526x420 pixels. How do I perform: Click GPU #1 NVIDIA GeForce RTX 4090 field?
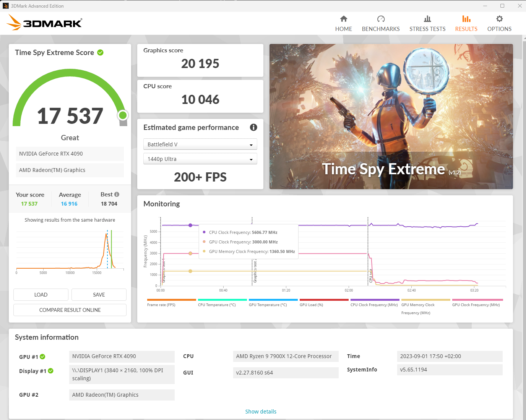pos(122,356)
